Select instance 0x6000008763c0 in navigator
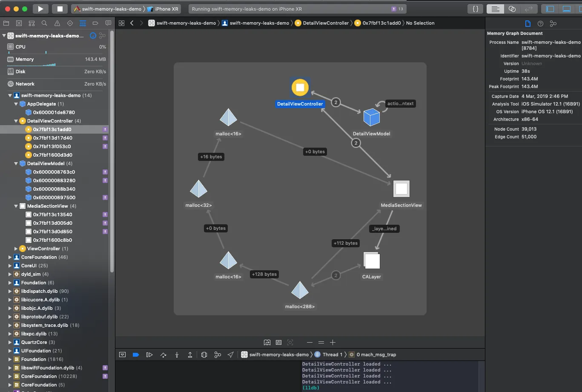Image resolution: width=582 pixels, height=392 pixels. [54, 172]
